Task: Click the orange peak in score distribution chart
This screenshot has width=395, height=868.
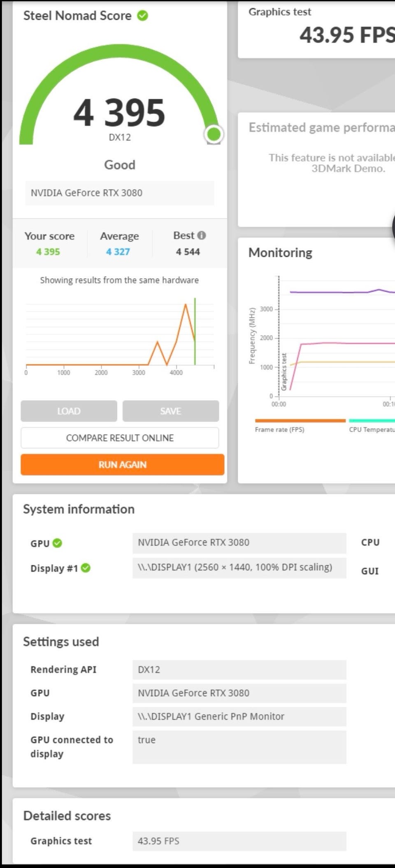Action: click(186, 305)
